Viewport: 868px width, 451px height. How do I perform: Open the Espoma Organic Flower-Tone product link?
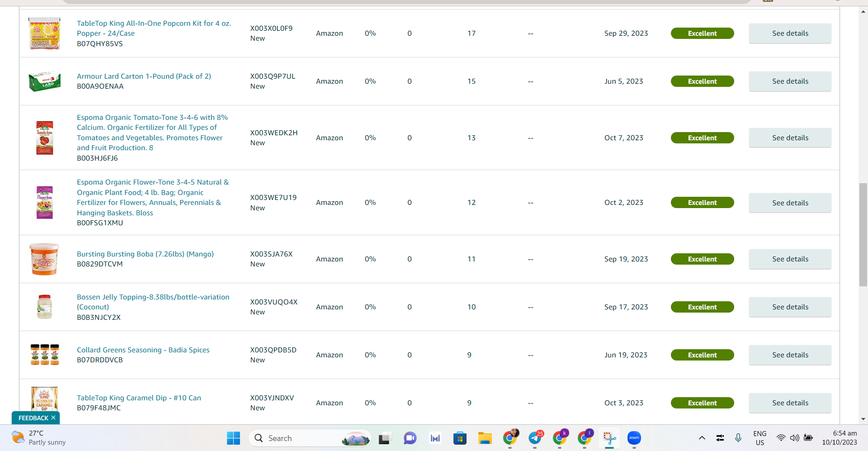coord(153,197)
